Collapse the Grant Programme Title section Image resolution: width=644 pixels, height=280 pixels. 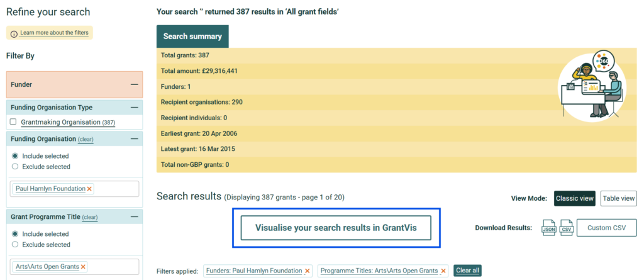click(134, 217)
